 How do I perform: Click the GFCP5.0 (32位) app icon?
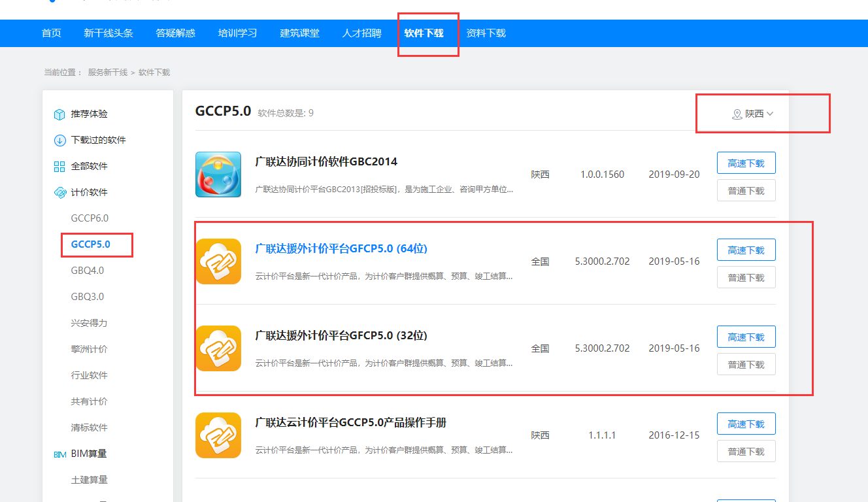click(x=218, y=348)
